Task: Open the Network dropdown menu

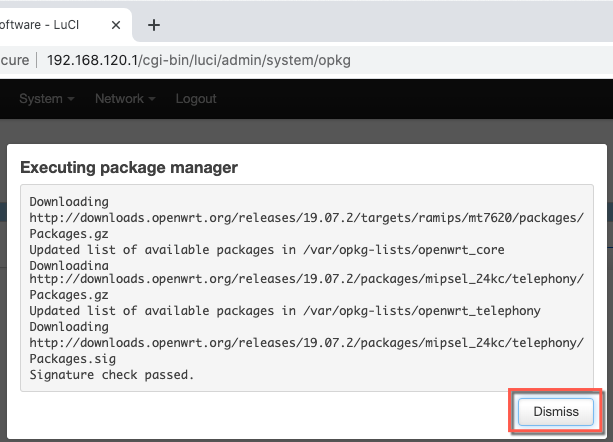Action: (125, 98)
